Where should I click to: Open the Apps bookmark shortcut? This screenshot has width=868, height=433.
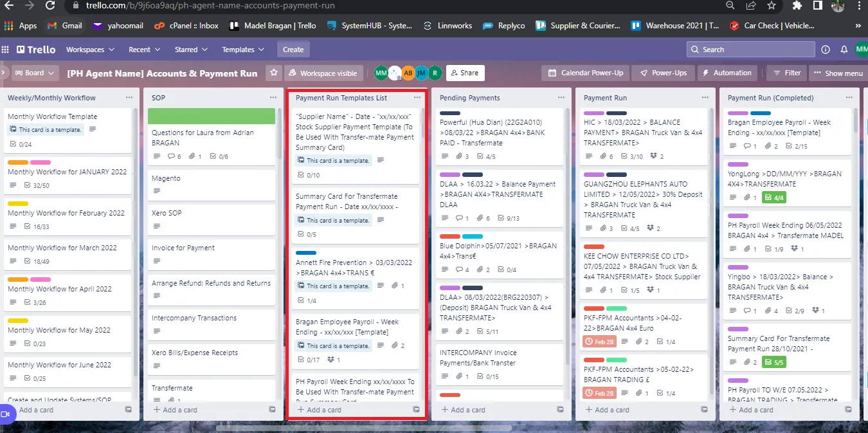point(21,26)
